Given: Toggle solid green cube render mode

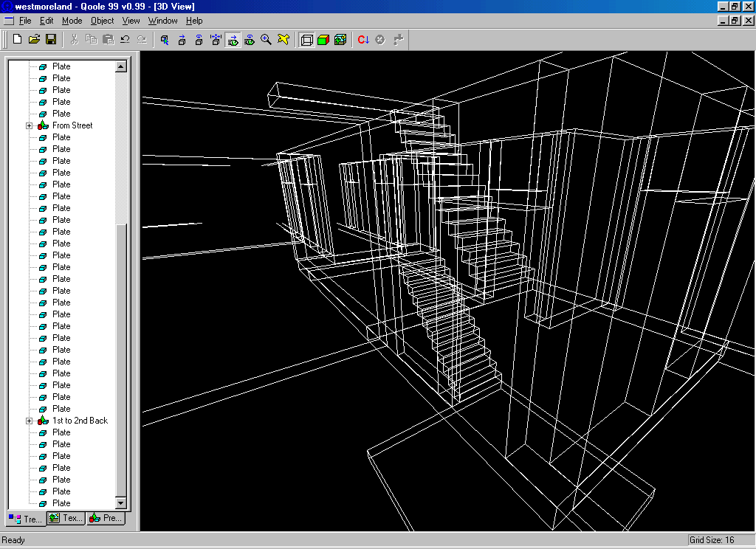Looking at the screenshot, I should click(x=323, y=39).
